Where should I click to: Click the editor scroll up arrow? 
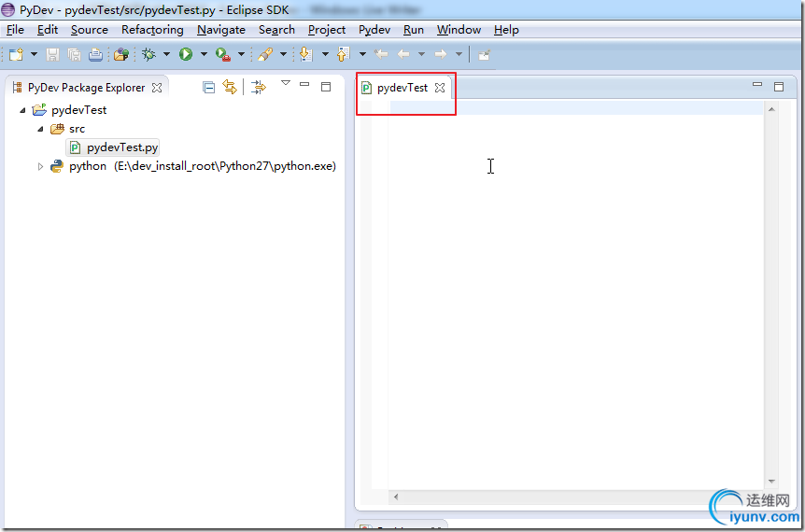pyautogui.click(x=771, y=109)
